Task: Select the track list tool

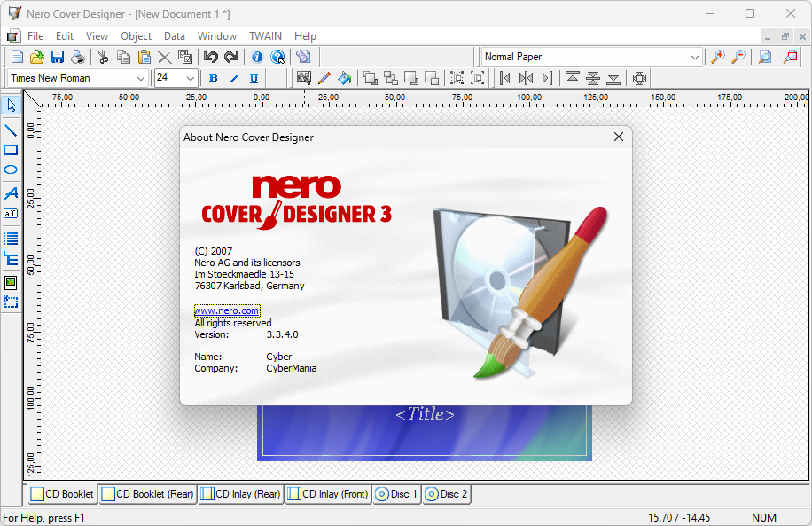Action: [x=11, y=239]
